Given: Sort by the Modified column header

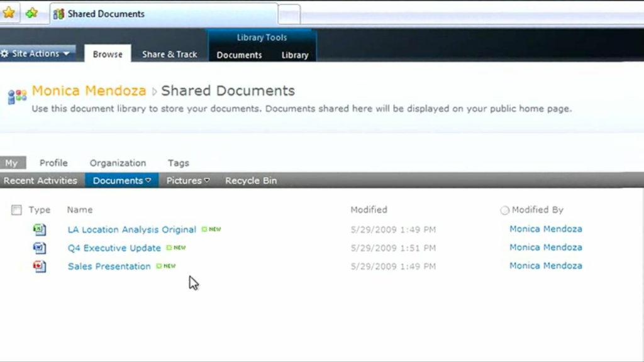Looking at the screenshot, I should [x=369, y=210].
